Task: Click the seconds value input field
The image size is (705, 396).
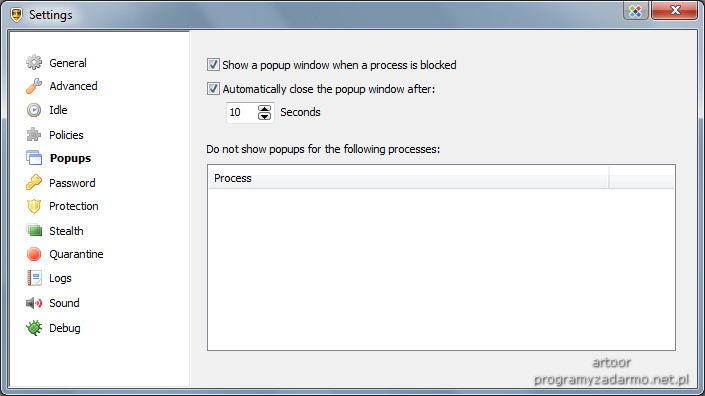Action: [242, 112]
